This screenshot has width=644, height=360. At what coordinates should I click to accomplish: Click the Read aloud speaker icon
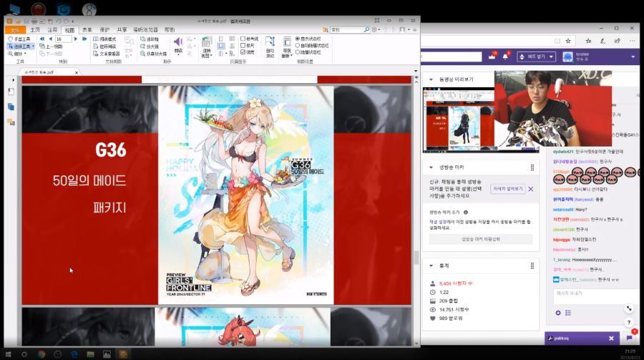pos(178,42)
